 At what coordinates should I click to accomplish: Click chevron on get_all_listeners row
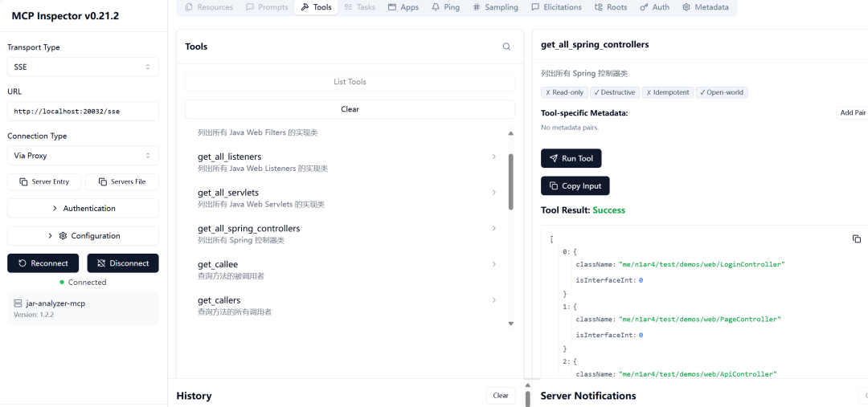[x=493, y=157]
